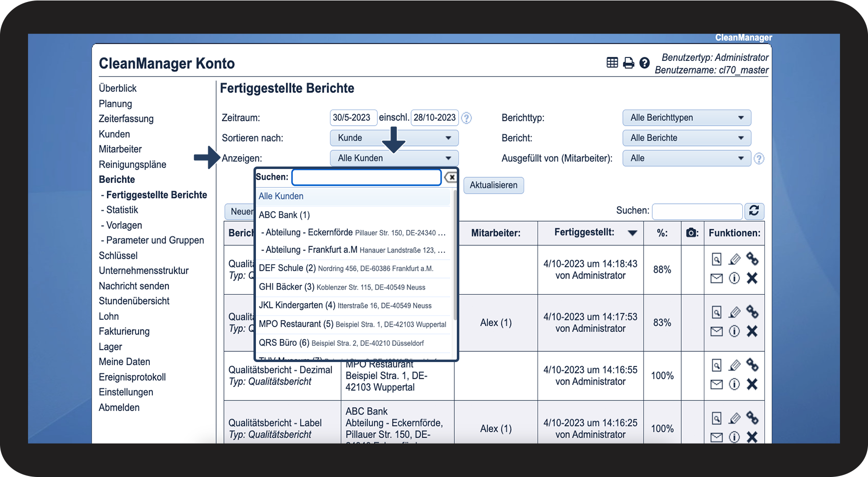Click the % column header
Screen dimensions: 868x477
[662, 233]
